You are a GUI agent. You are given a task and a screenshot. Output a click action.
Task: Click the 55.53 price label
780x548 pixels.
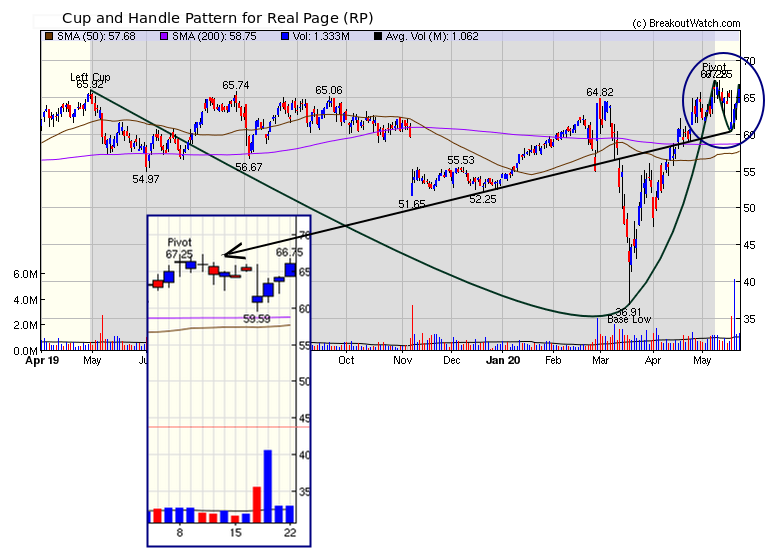[x=461, y=161]
